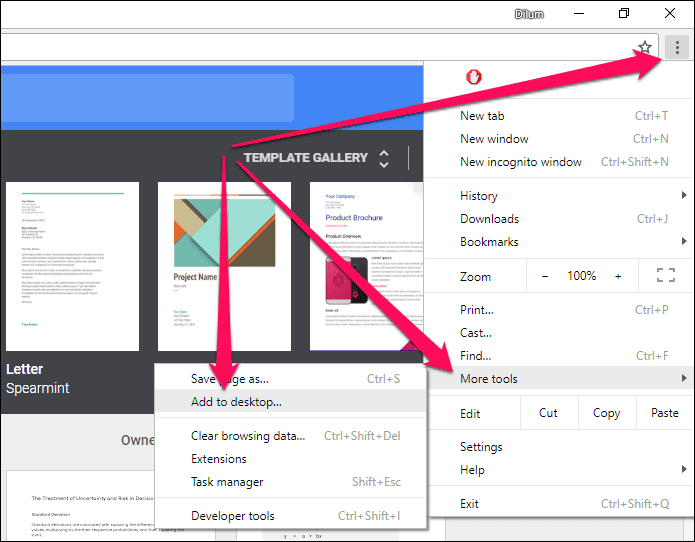Open the Product Brochure template thumbnail
This screenshot has width=695, height=542.
coord(366,266)
